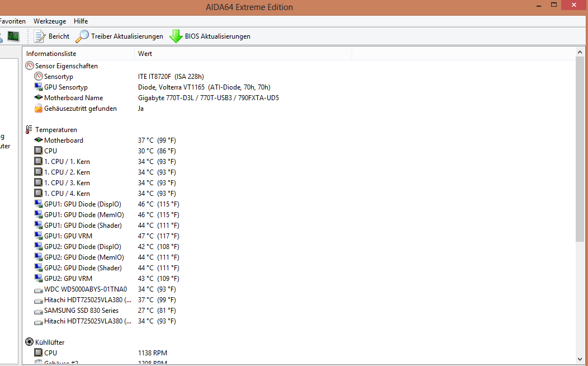Click the scrollbar up arrow
This screenshot has height=366, width=588.
[580, 52]
